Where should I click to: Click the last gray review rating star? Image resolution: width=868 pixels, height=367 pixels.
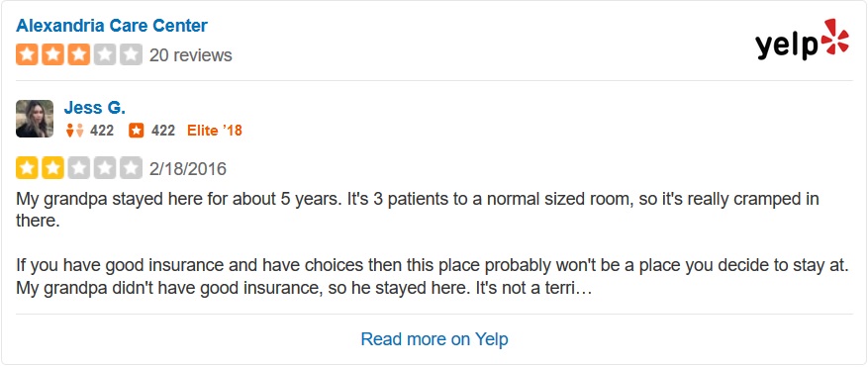pyautogui.click(x=131, y=168)
